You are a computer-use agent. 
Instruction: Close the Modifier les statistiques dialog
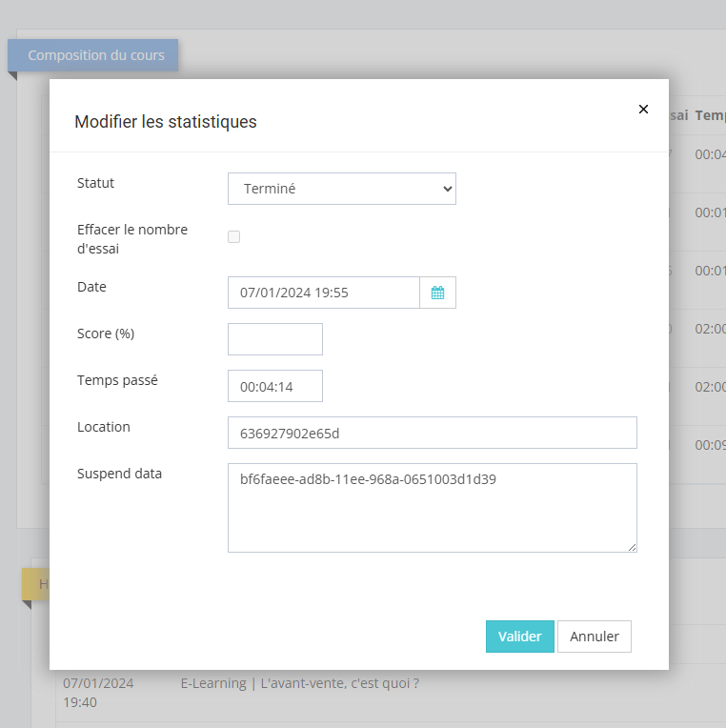(x=643, y=110)
